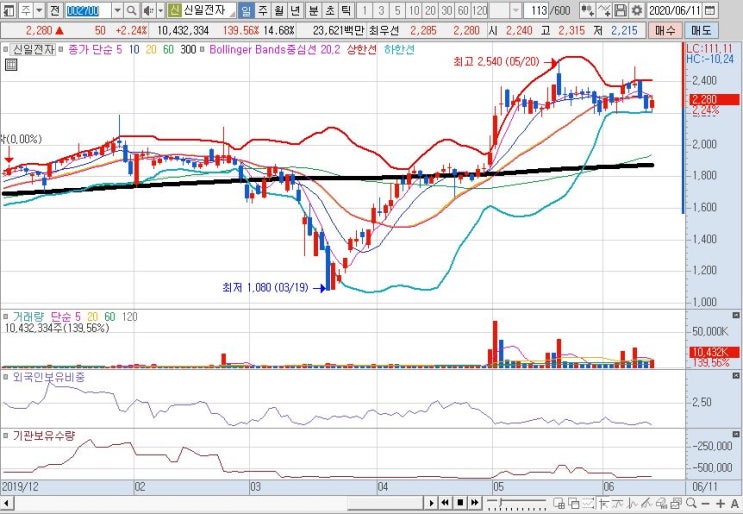Viewport: 743px width, 514px height.
Task: Open chart settings gear icon
Action: (637, 10)
